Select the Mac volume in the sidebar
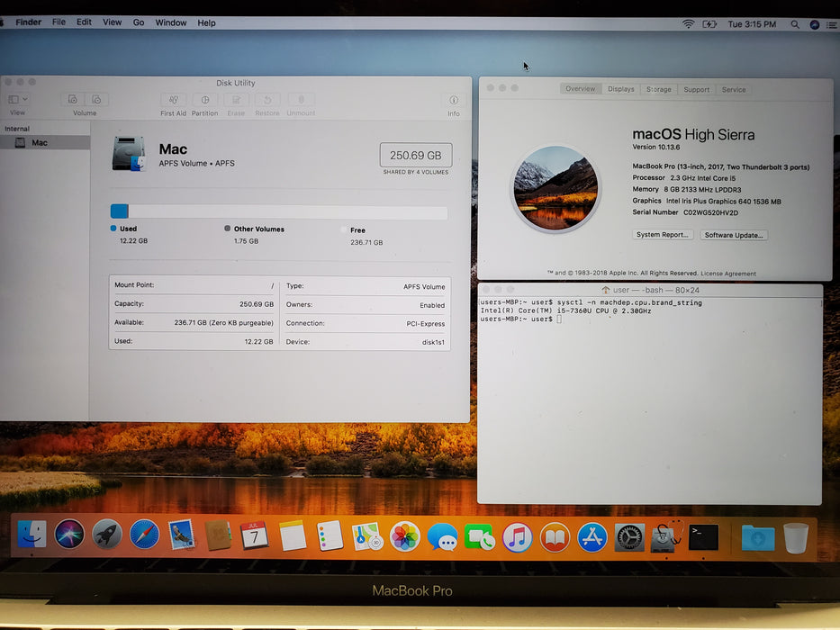The height and width of the screenshot is (630, 840). pyautogui.click(x=45, y=142)
